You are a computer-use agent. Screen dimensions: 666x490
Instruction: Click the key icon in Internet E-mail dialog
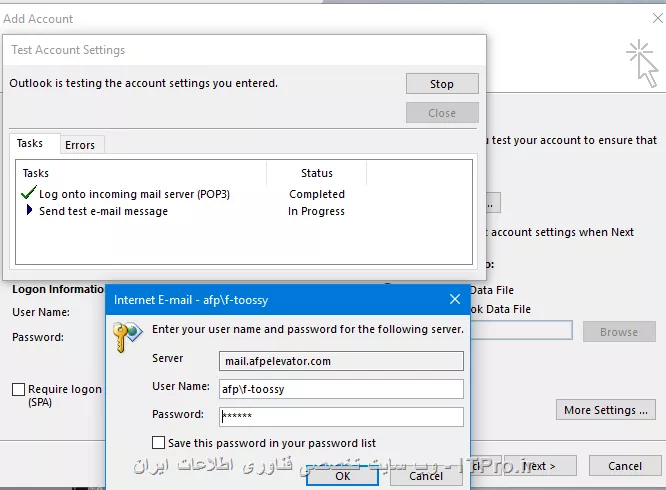[x=127, y=337]
